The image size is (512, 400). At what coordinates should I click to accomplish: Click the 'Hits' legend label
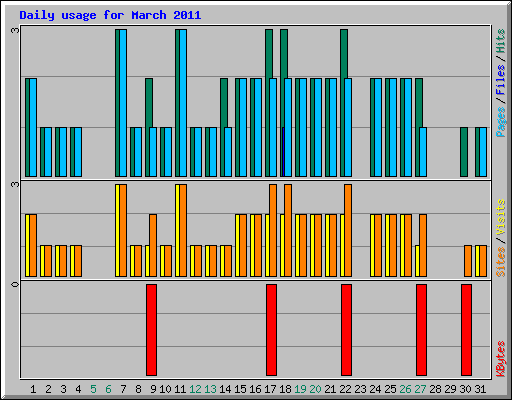[x=501, y=41]
